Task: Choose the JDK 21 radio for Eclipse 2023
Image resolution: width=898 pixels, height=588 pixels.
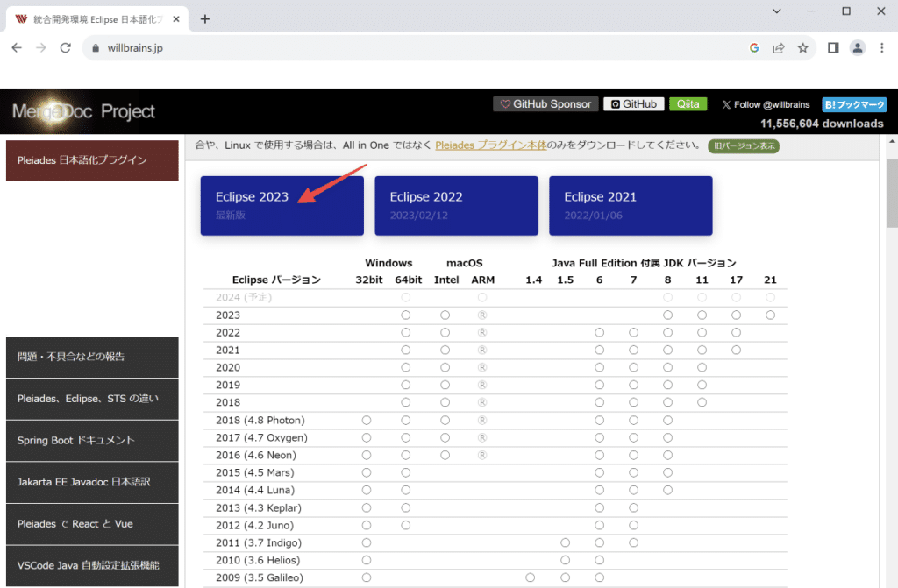Action: point(770,315)
